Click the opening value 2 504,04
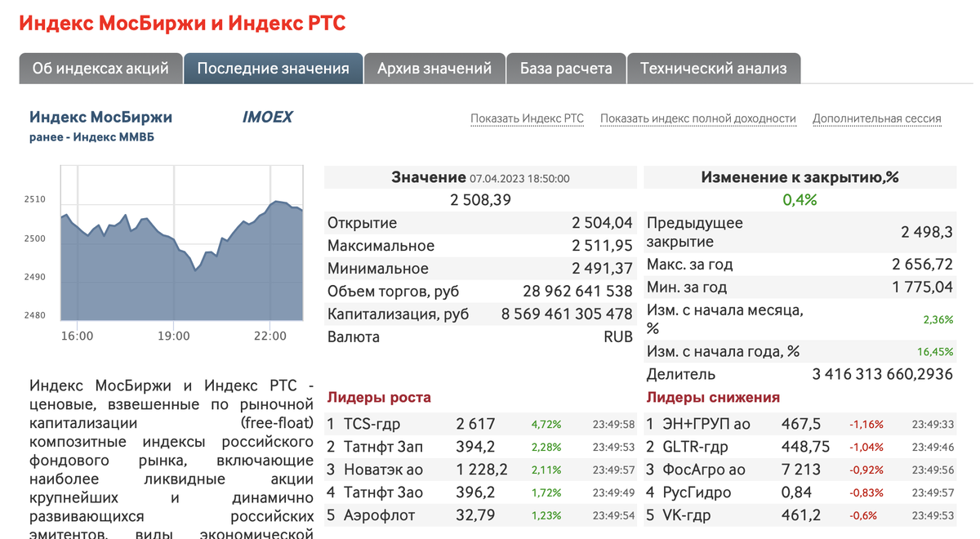The width and height of the screenshot is (980, 539). click(x=602, y=222)
